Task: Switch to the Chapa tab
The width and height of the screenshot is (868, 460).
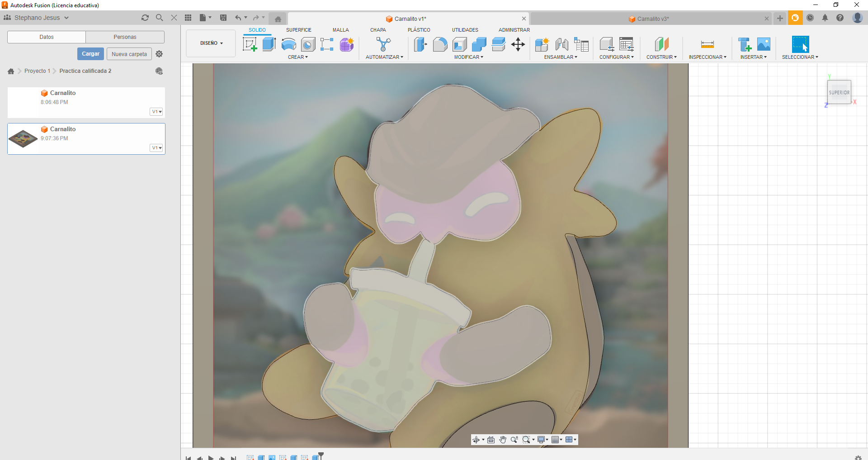Action: [x=378, y=30]
